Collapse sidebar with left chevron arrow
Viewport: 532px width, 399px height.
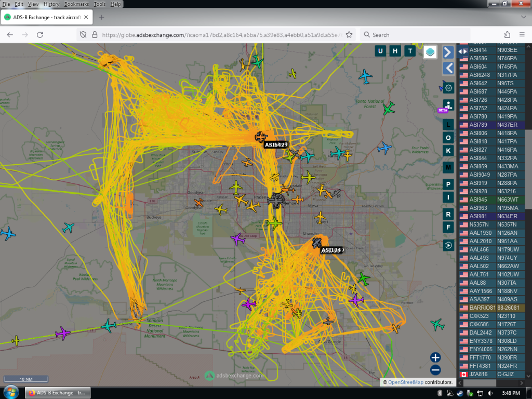(448, 68)
